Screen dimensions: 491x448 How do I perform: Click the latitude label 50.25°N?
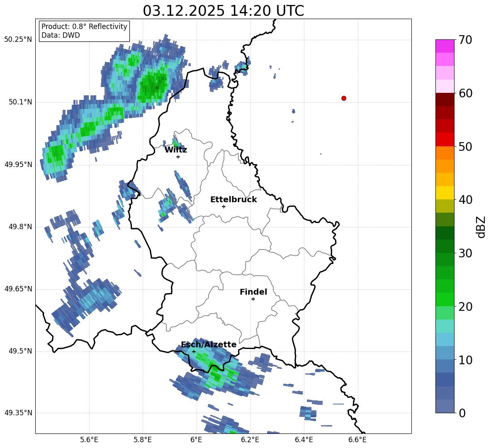point(18,40)
